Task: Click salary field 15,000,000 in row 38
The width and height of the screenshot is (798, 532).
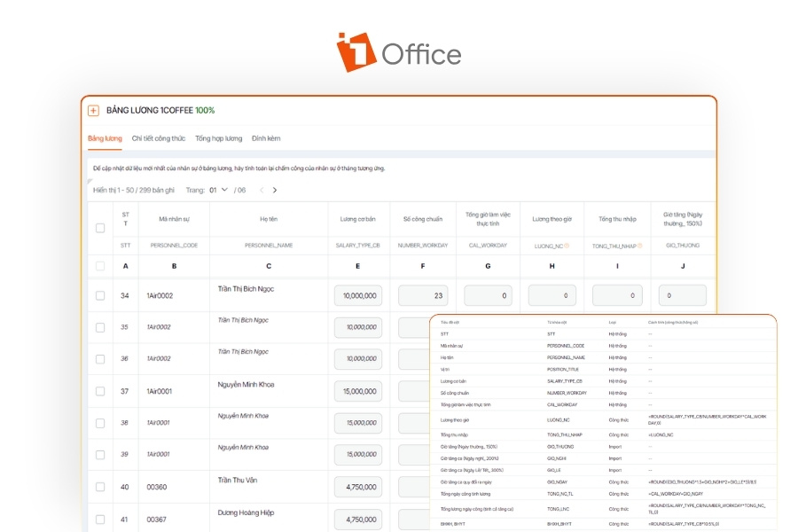Action: coord(358,423)
